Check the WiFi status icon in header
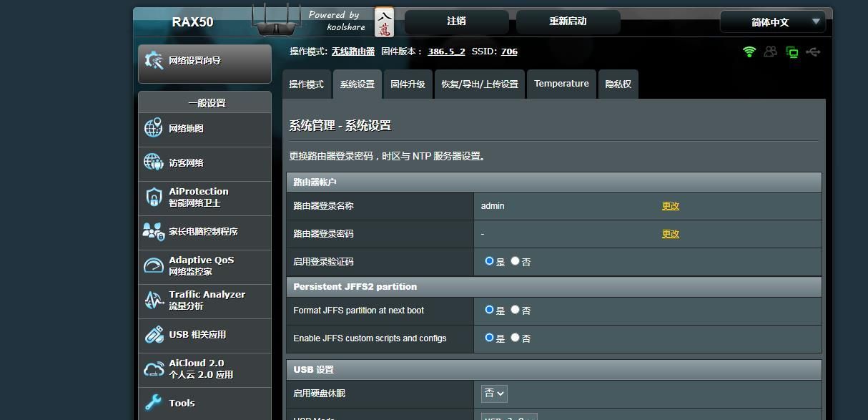 [748, 52]
